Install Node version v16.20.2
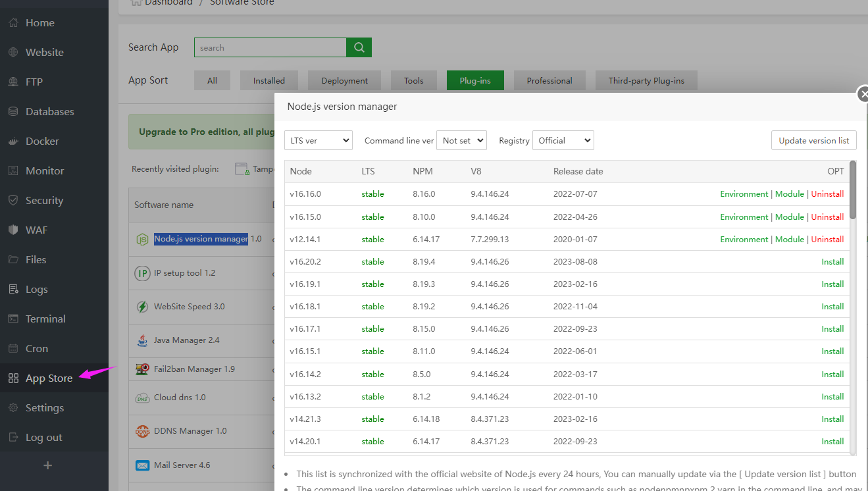The image size is (868, 491). (832, 262)
